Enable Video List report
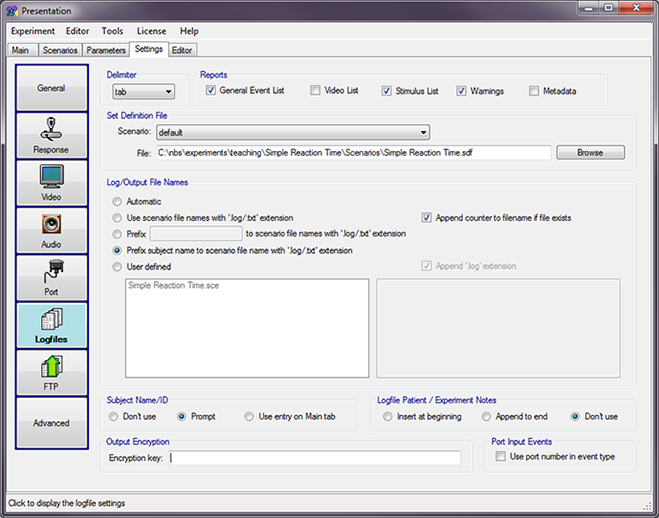 (315, 90)
